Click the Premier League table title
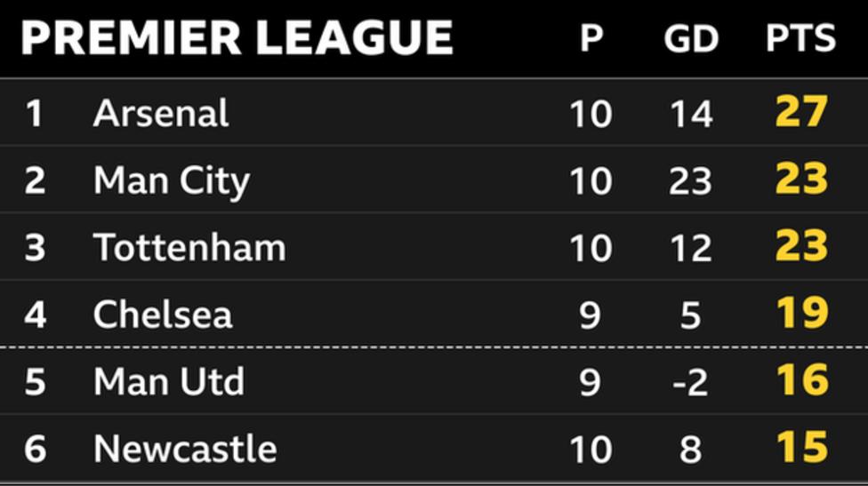 237,38
